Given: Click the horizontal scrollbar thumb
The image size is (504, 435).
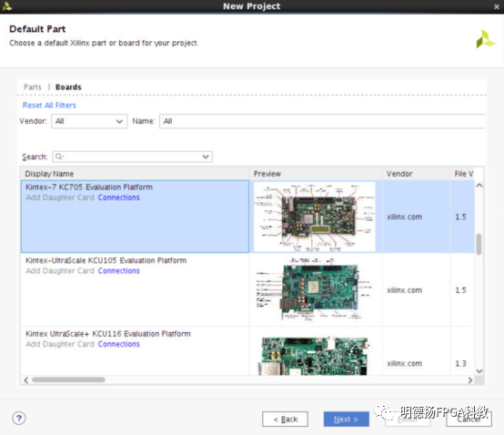Looking at the screenshot, I should 68,379.
